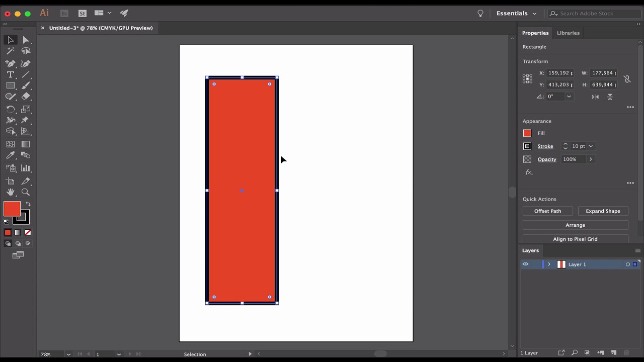Click the Appearance Fill swatch

pos(527,133)
